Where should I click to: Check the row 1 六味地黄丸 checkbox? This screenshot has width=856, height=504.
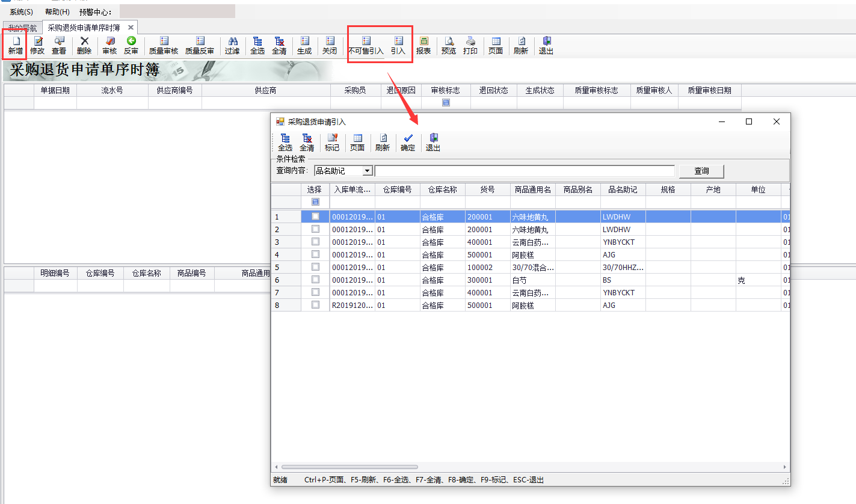315,216
